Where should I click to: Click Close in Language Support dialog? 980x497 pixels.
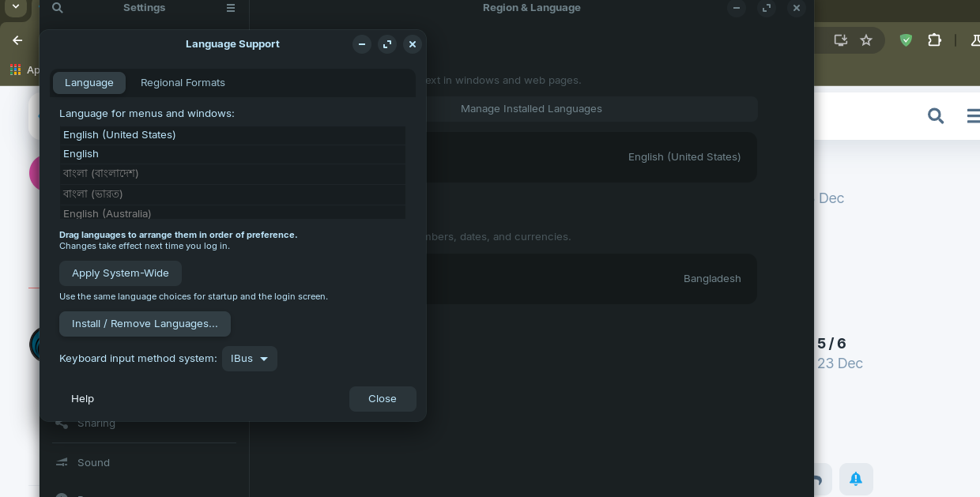tap(383, 399)
